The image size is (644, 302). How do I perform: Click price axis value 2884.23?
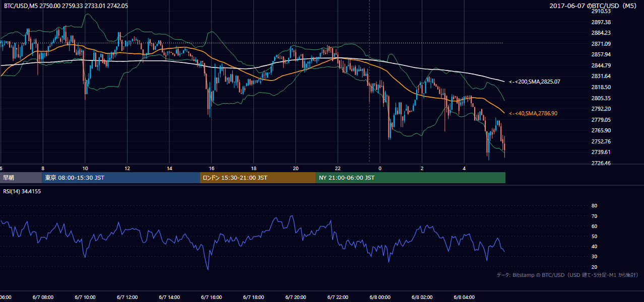601,33
